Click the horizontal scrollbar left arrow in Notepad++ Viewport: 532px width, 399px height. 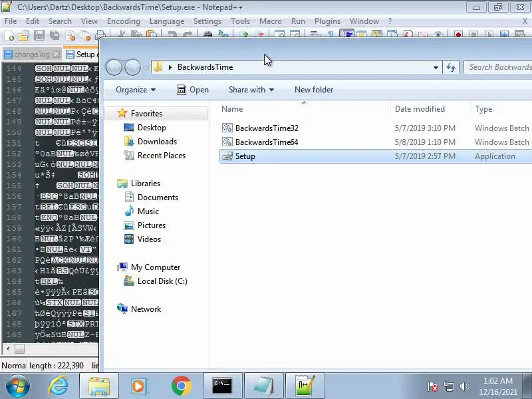pos(8,348)
